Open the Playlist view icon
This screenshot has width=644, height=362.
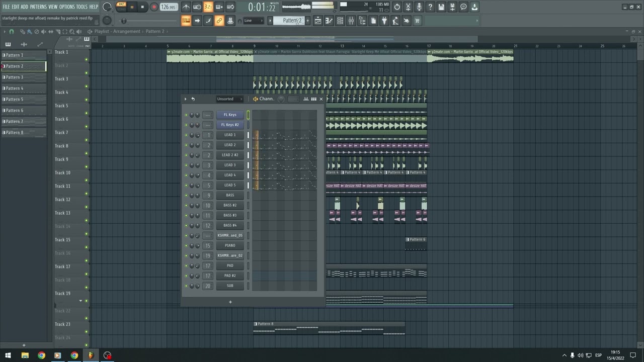coord(318,21)
